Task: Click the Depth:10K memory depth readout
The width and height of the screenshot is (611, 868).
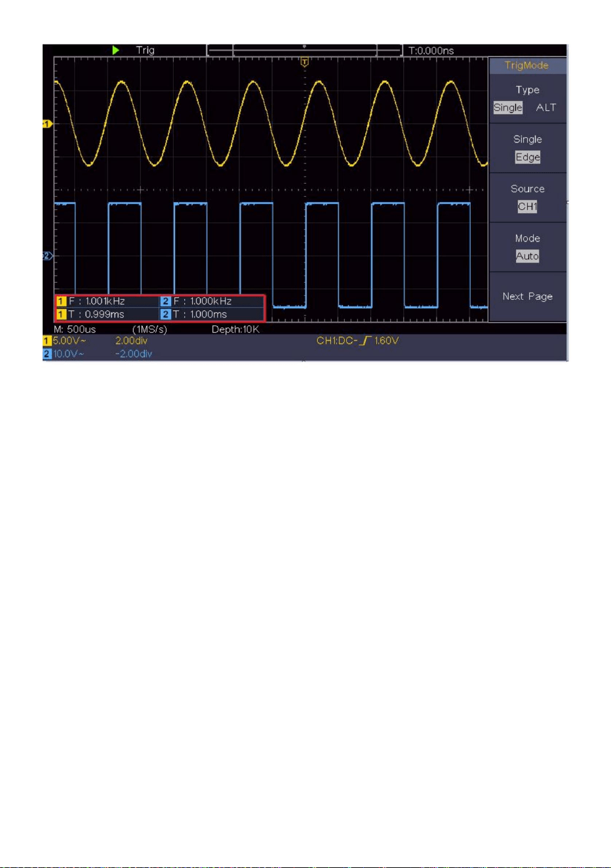Action: click(x=235, y=329)
